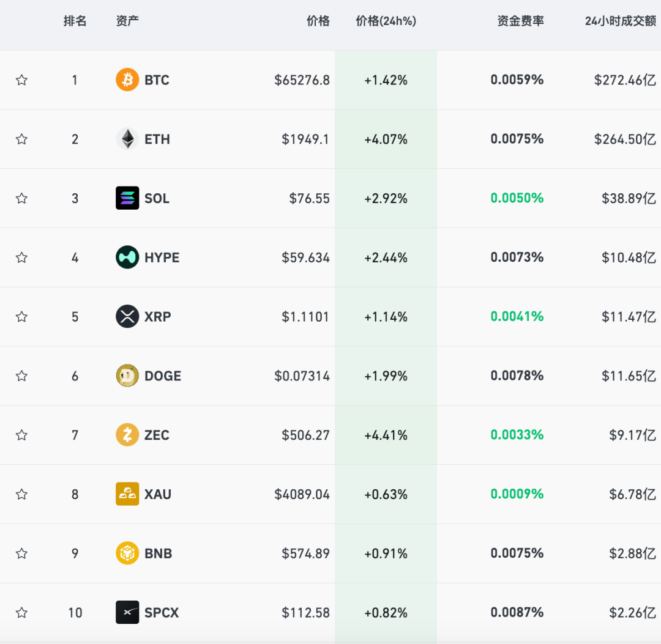Click the Solana logo icon
661x644 pixels.
click(x=127, y=198)
